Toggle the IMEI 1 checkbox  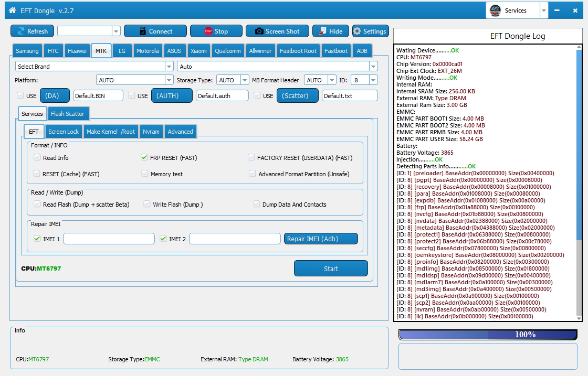(x=37, y=239)
